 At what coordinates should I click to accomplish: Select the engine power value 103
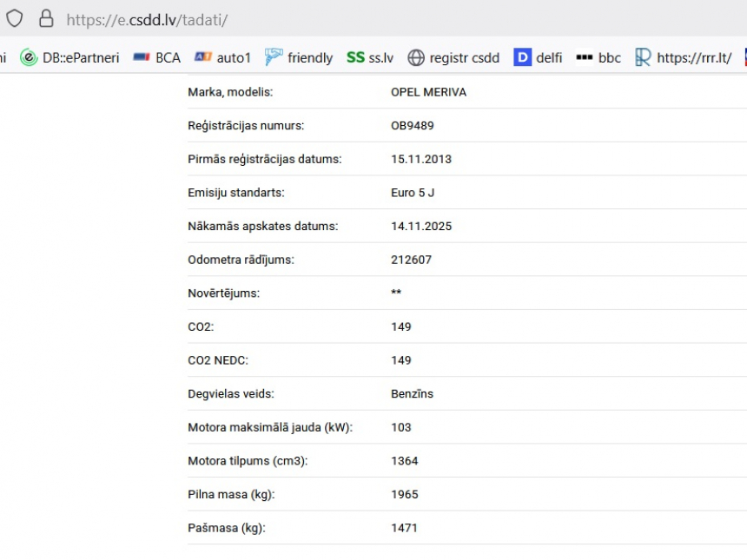[401, 428]
